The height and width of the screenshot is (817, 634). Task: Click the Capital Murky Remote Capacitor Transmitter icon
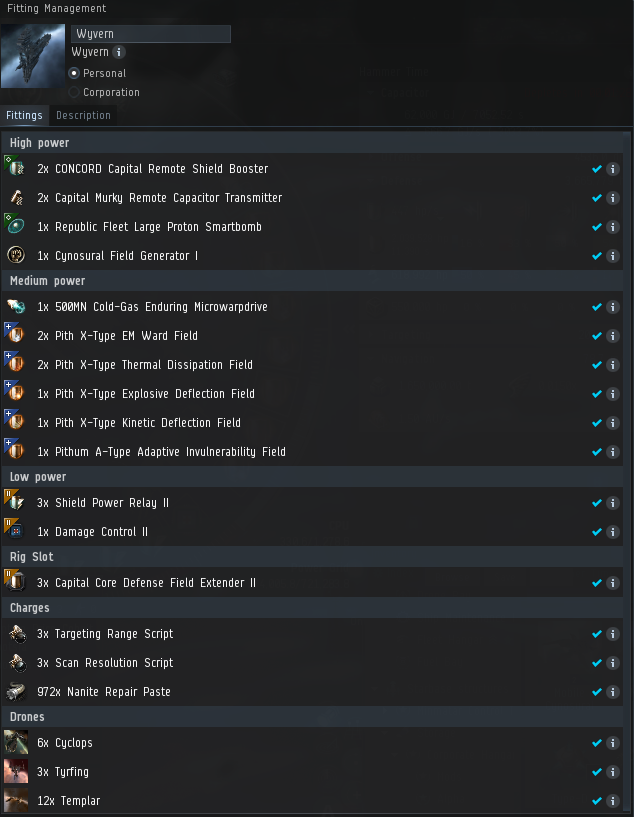16,197
